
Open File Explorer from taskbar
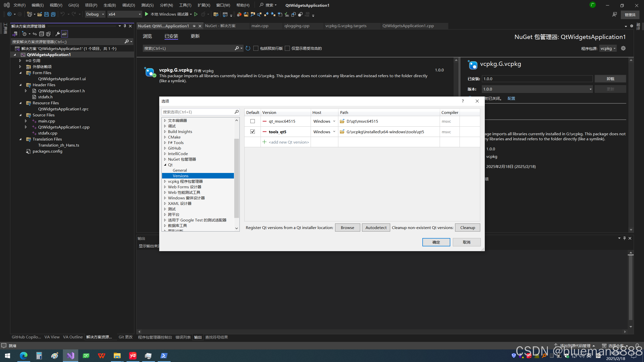point(117,355)
